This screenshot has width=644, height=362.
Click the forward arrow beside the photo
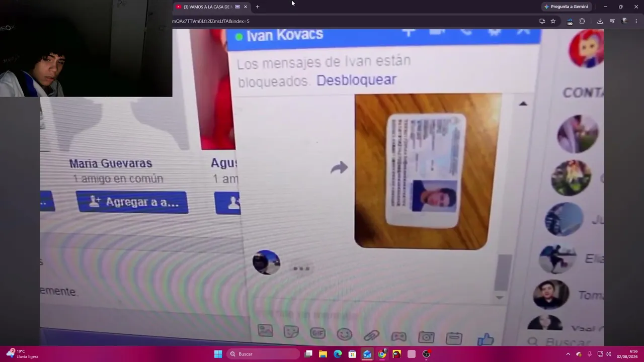[340, 168]
